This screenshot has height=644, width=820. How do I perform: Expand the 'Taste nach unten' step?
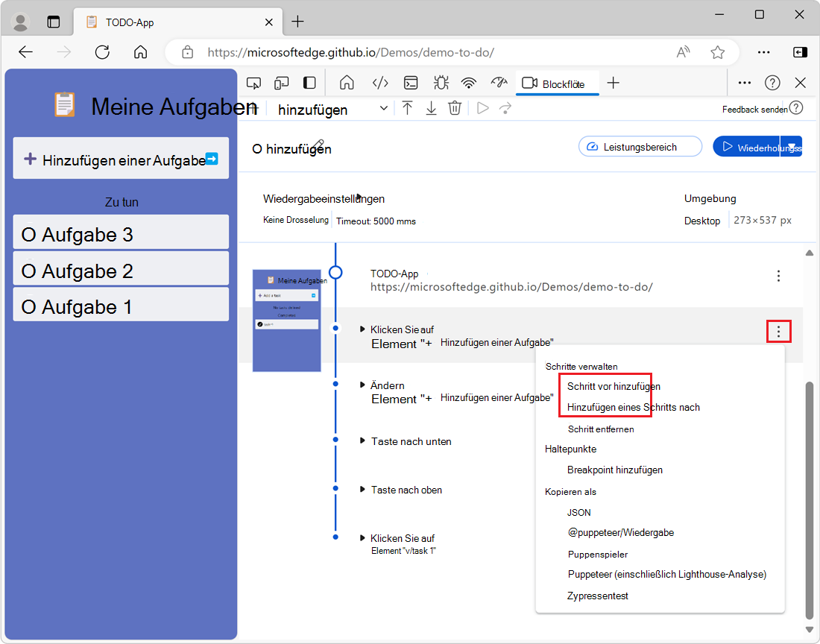click(363, 441)
